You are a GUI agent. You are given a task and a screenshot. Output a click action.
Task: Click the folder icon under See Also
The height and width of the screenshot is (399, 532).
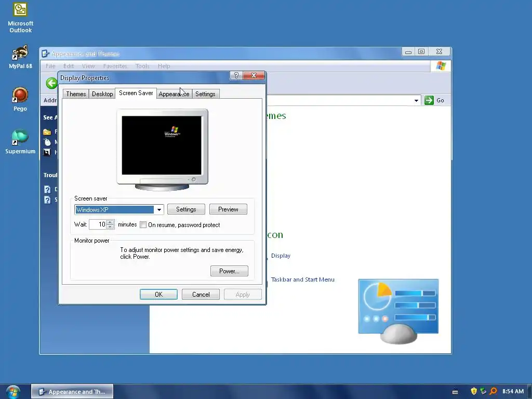pos(47,131)
